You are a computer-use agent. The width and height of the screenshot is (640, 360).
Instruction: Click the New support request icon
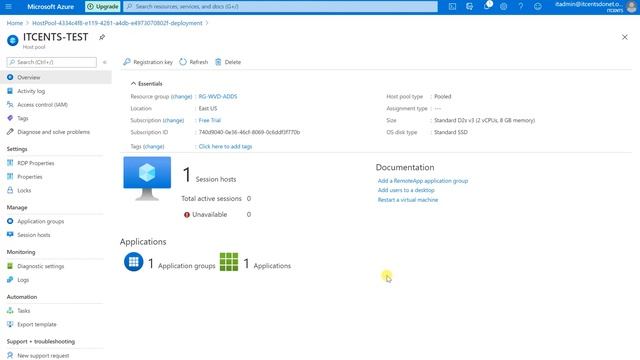[x=10, y=355]
